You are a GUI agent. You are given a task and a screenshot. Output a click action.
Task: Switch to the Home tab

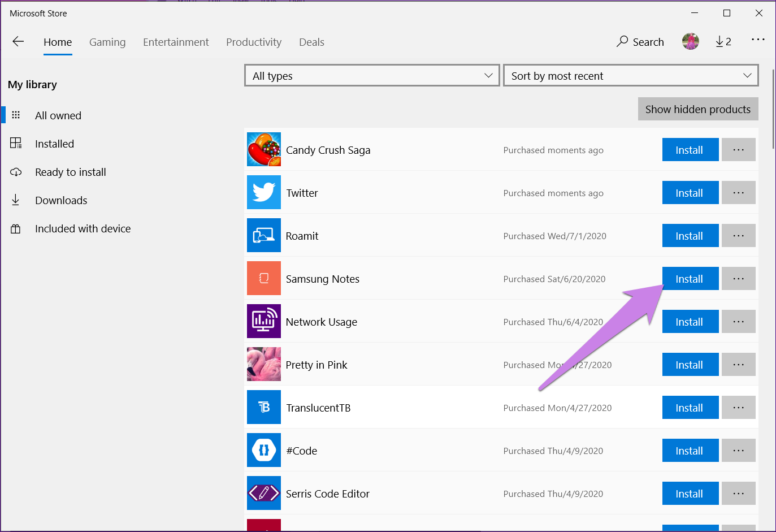coord(58,42)
